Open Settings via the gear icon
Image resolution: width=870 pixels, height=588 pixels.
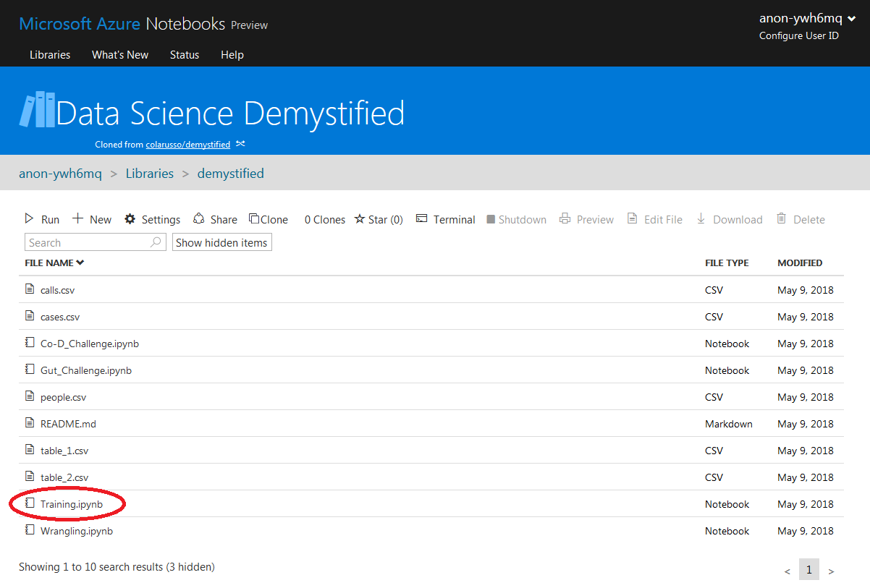(130, 218)
